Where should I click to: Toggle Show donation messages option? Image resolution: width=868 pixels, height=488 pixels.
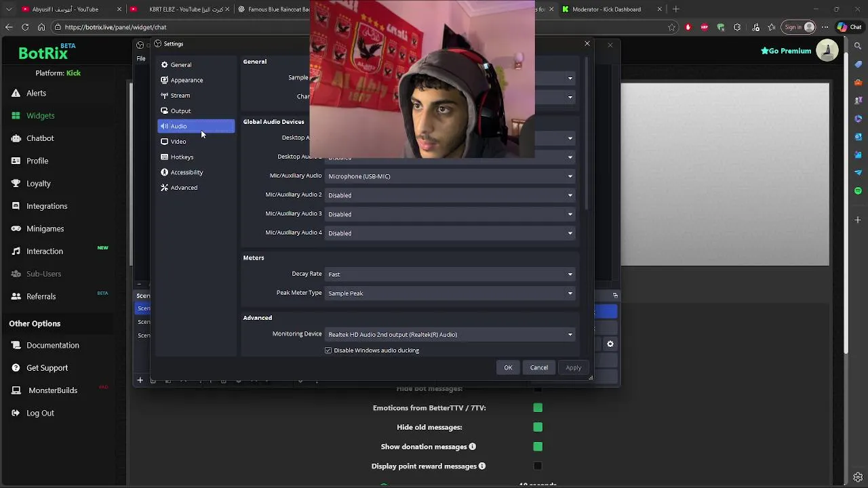[538, 447]
